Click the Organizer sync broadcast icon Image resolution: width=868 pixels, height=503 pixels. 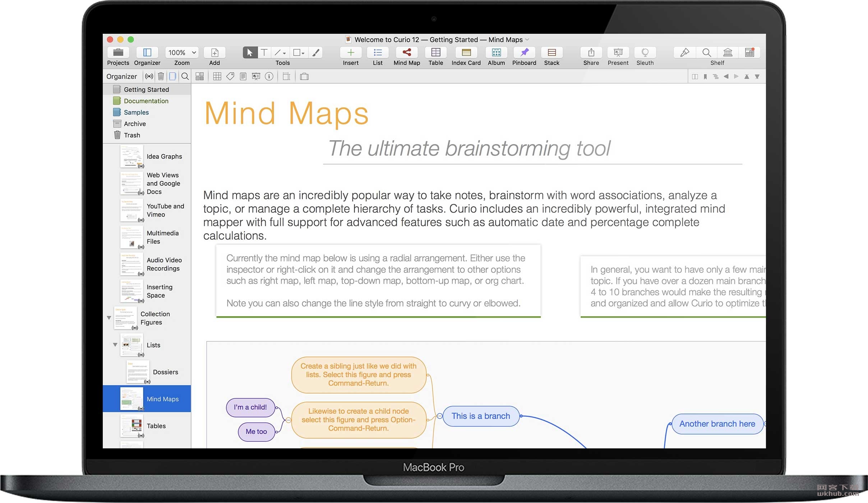coord(149,76)
